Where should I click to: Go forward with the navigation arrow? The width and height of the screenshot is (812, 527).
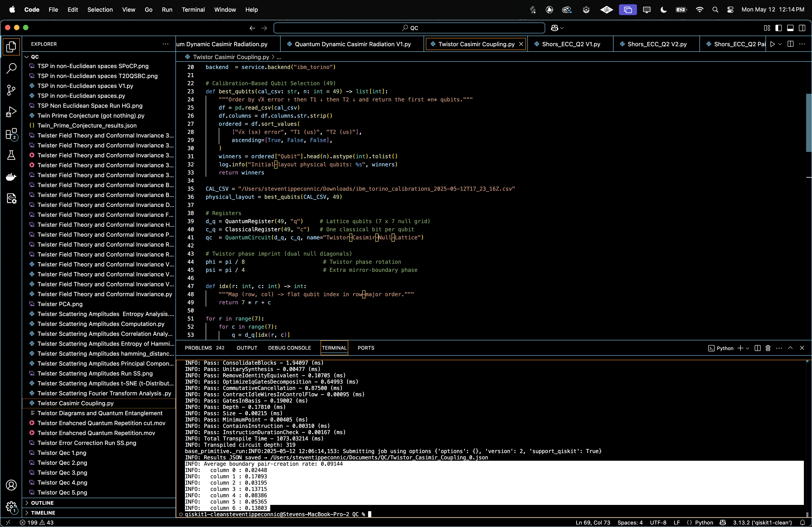click(x=264, y=28)
